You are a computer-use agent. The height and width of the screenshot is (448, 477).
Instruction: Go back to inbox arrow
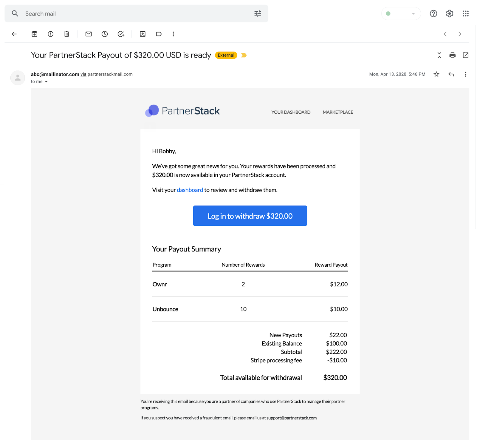click(14, 34)
